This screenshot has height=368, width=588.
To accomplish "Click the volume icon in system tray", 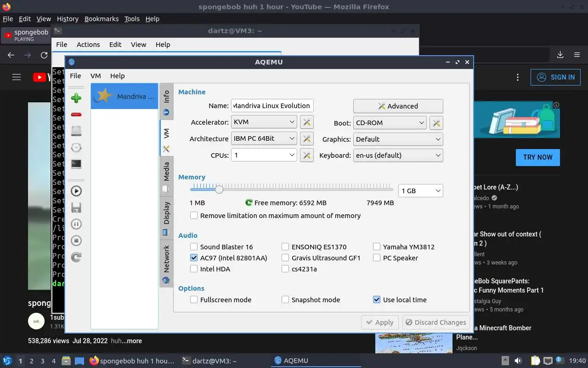I will 518,361.
